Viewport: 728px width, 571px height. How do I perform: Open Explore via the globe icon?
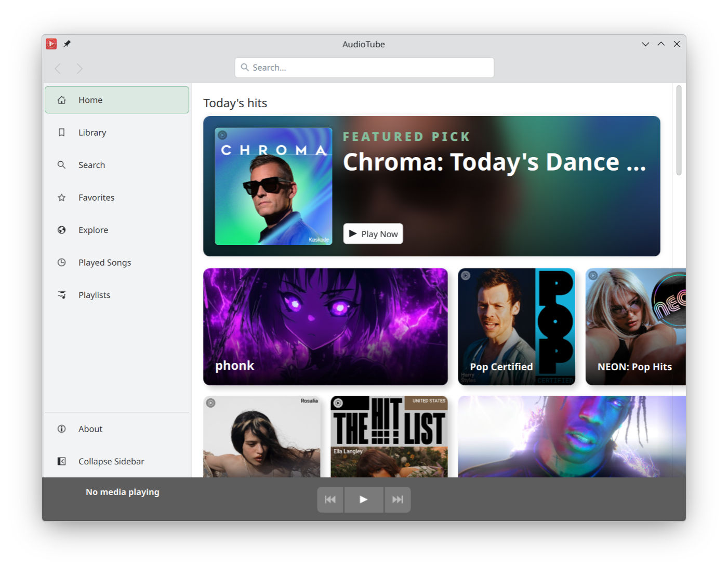tap(61, 229)
